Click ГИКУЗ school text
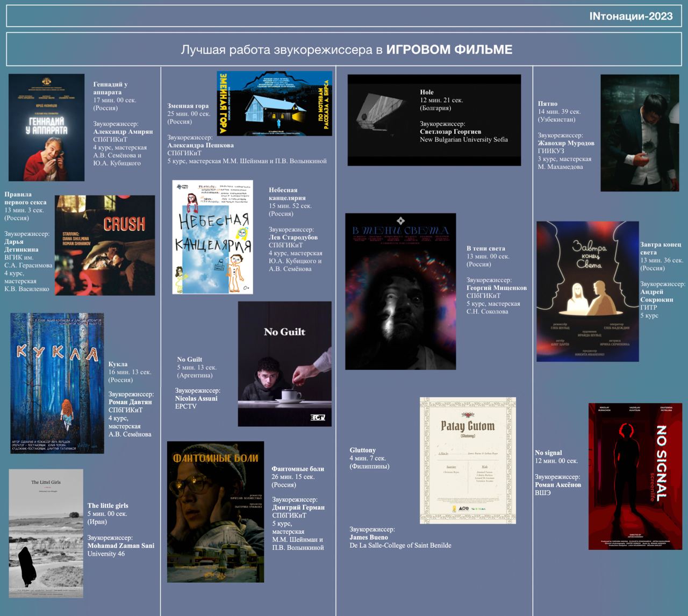This screenshot has width=688, height=616. click(551, 151)
